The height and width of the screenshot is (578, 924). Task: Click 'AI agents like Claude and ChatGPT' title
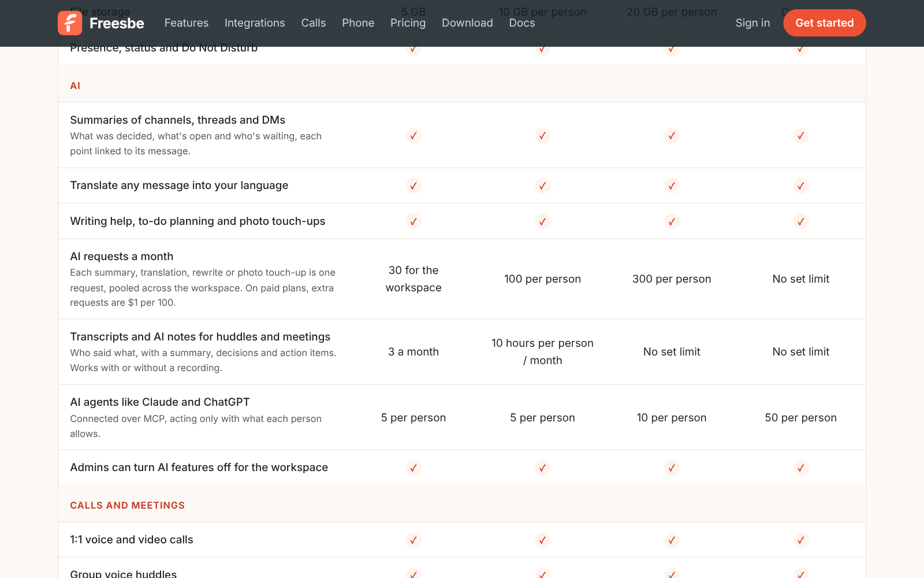coord(160,402)
